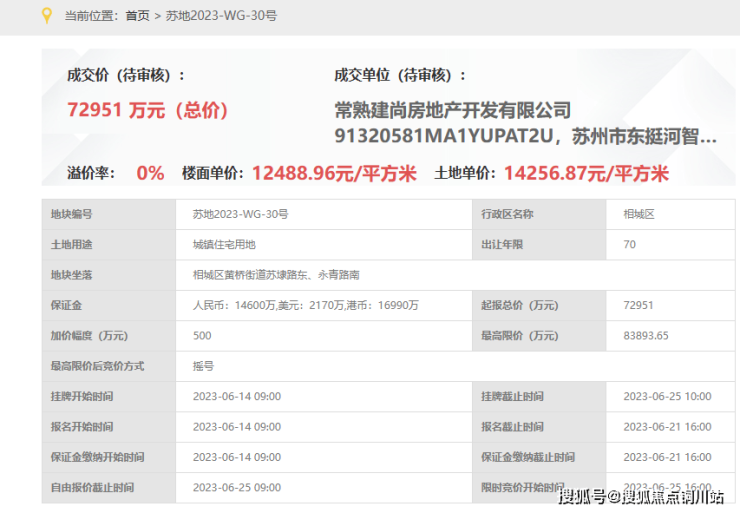740x513 pixels.
Task: Select the 城镇住宅用地 value
Action: pyautogui.click(x=224, y=244)
